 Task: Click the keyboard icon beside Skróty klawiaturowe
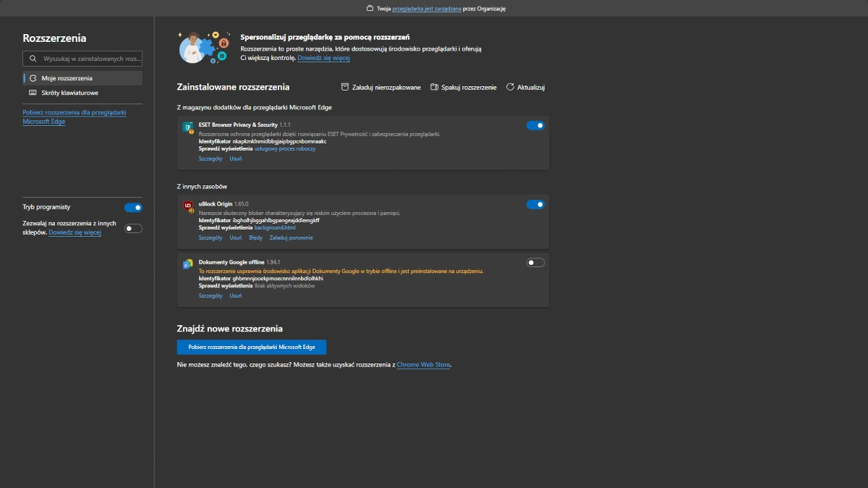tap(33, 93)
